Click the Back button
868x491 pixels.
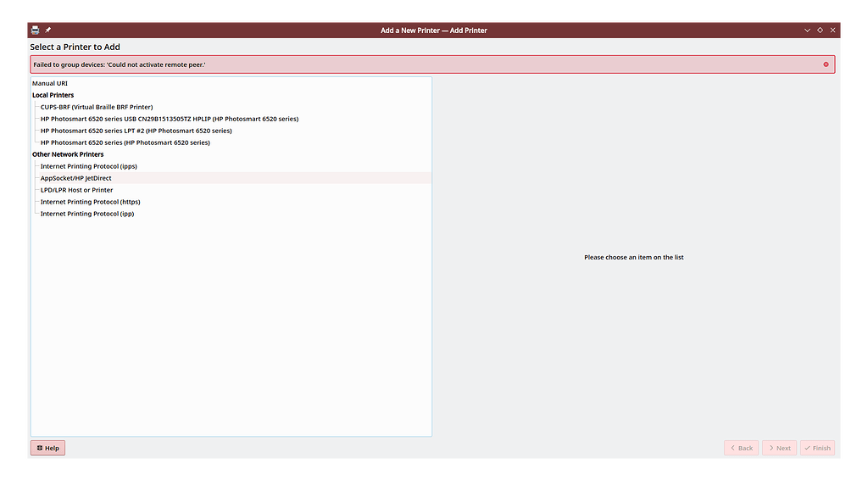point(741,448)
